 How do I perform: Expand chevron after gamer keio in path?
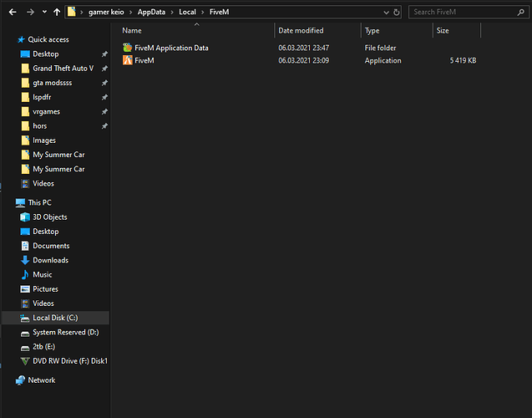click(130, 13)
